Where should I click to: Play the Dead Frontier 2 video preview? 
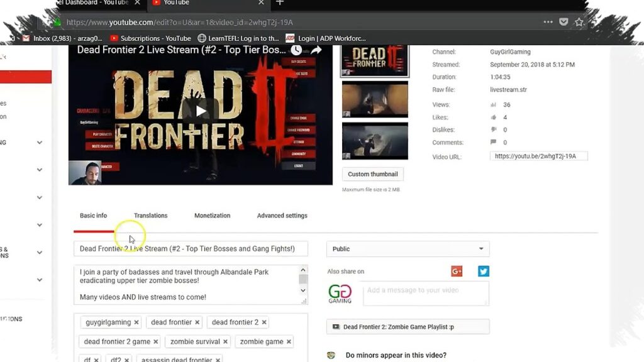coord(201,111)
